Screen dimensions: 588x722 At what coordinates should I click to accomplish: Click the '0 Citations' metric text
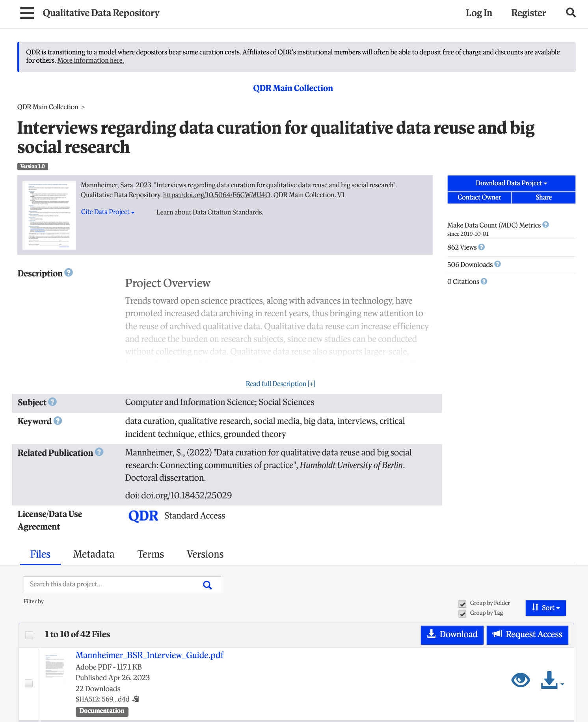tap(463, 282)
